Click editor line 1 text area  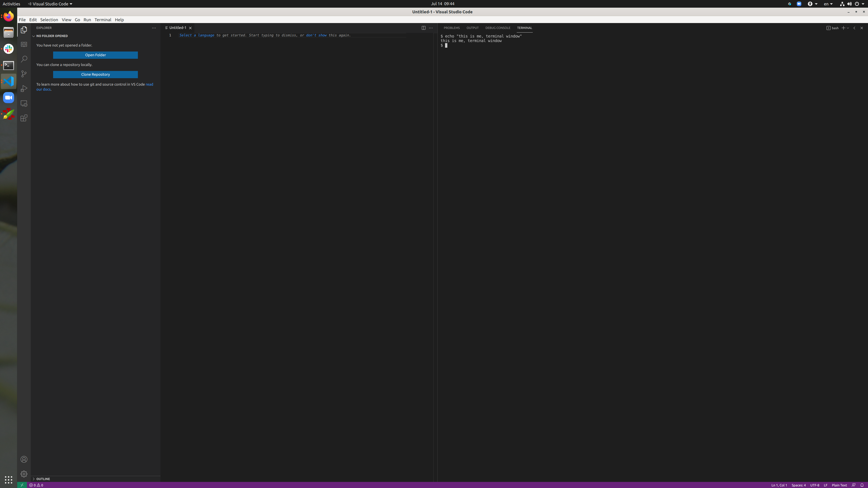292,35
